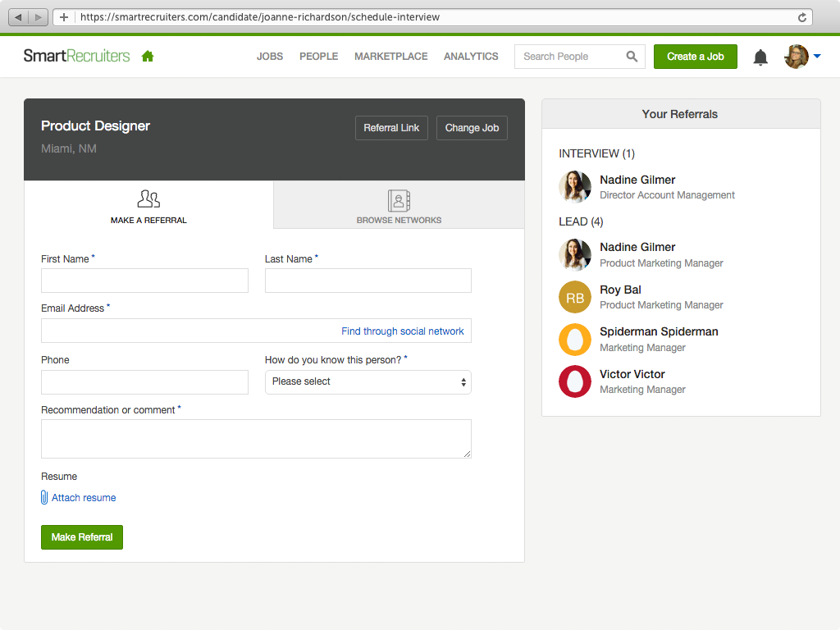The image size is (840, 630).
Task: Click the plus new tab icon
Action: coord(64,17)
